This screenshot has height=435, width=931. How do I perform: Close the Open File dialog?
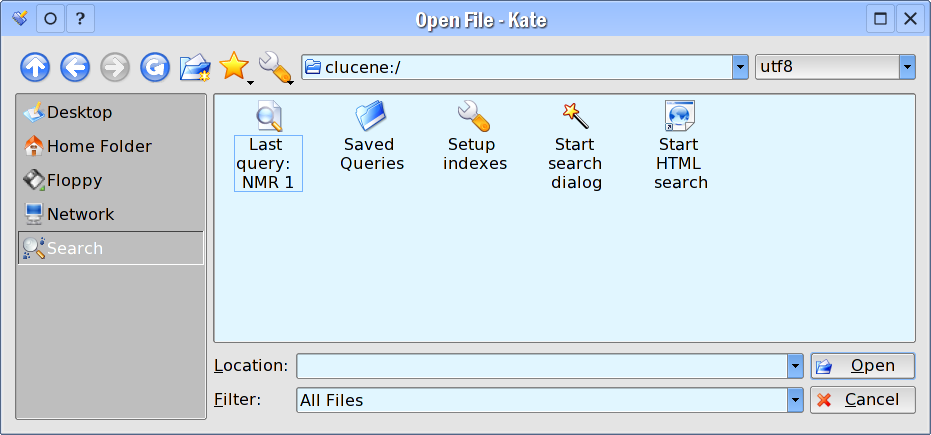[x=910, y=19]
